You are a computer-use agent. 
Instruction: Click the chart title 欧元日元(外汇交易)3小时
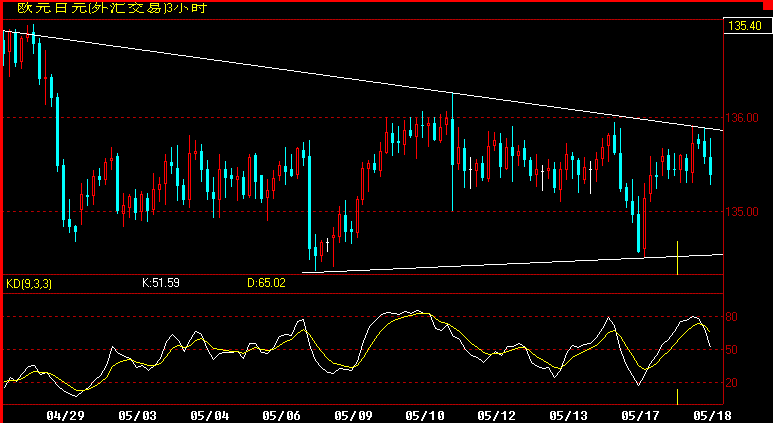[x=112, y=8]
